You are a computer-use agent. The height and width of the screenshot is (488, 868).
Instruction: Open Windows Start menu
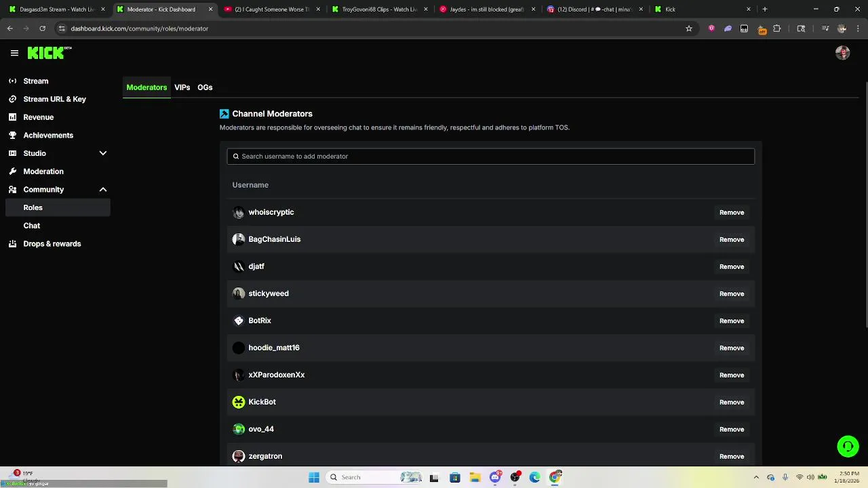pos(313,477)
